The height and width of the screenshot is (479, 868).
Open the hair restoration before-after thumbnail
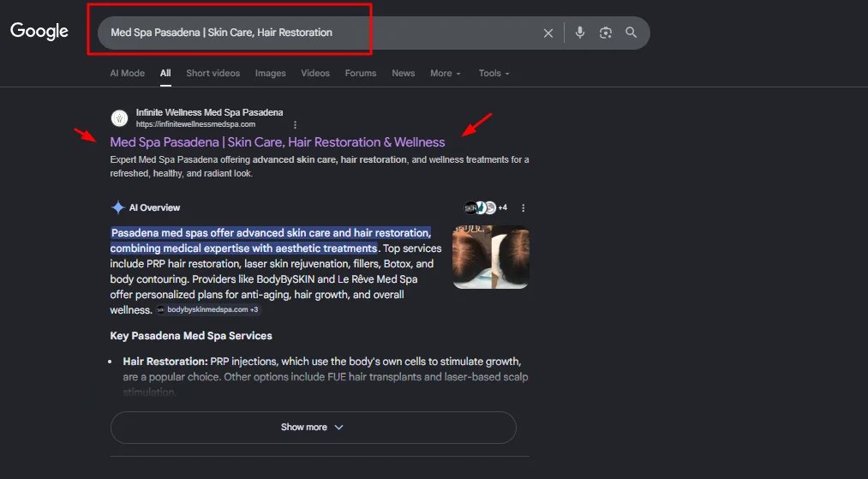(x=490, y=257)
